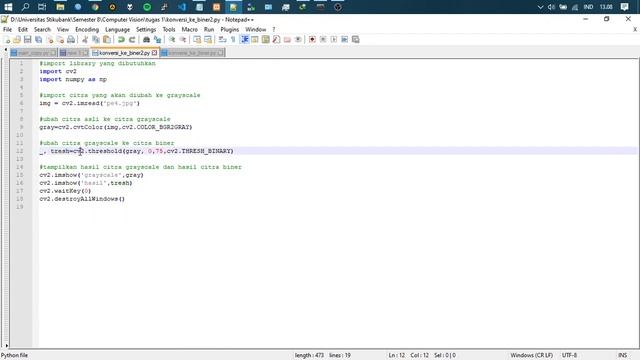Screen dimensions: 640x360
Task: Open the View menu
Action: pos(62,29)
